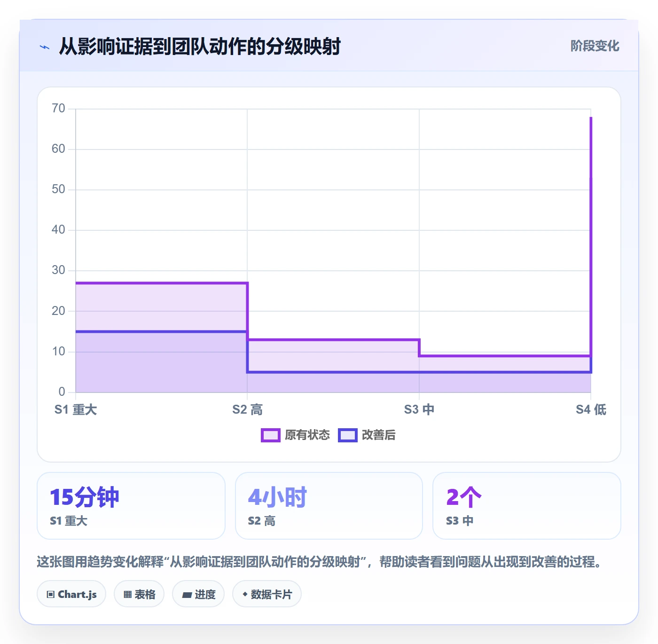The image size is (658, 644).
Task: Click the grid icon in the 表格 chip
Action: point(127,595)
